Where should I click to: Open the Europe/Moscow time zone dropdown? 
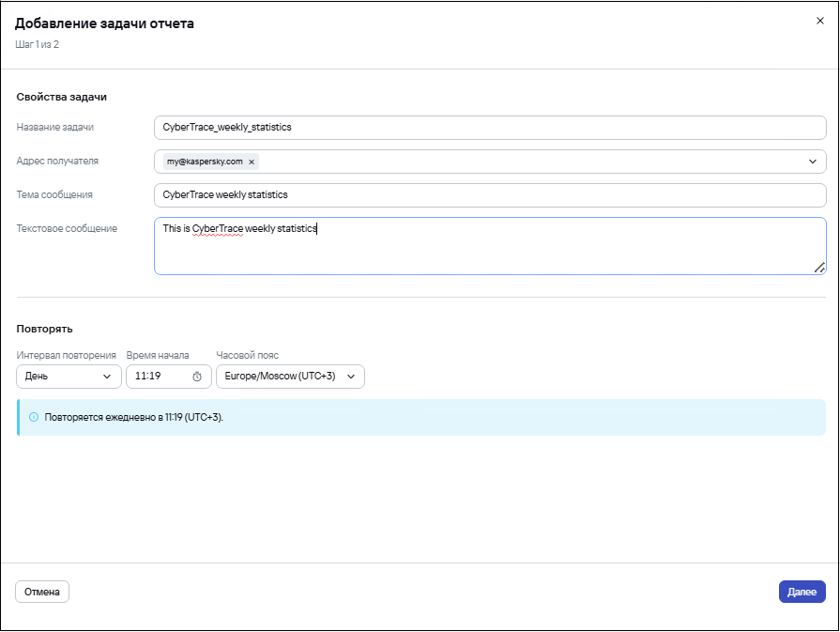[x=290, y=377]
